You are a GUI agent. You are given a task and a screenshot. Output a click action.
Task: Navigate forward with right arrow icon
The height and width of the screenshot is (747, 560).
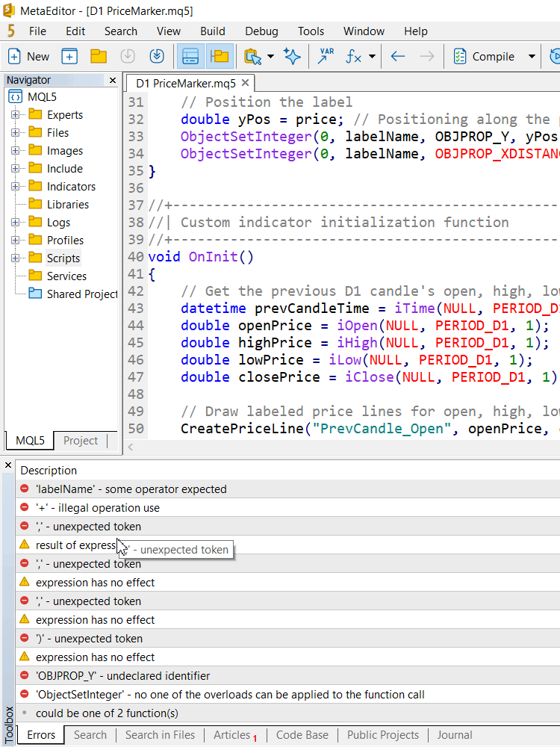427,56
